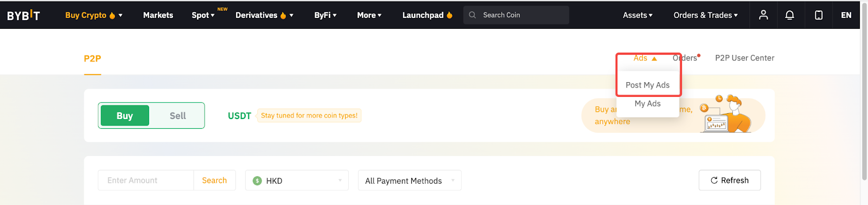Select the P2P tab
This screenshot has height=205, width=868.
pos(92,59)
